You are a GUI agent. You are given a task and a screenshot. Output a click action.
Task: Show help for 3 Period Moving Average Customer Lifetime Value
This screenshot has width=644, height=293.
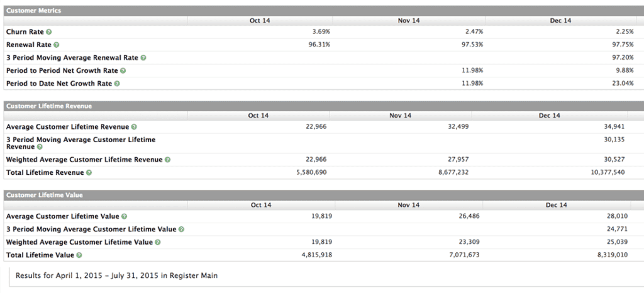[181, 229]
